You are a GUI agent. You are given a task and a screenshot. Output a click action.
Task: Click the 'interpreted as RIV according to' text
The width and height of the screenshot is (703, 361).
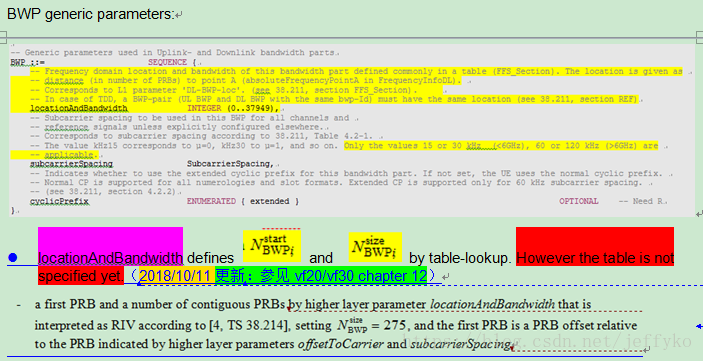coord(121,325)
